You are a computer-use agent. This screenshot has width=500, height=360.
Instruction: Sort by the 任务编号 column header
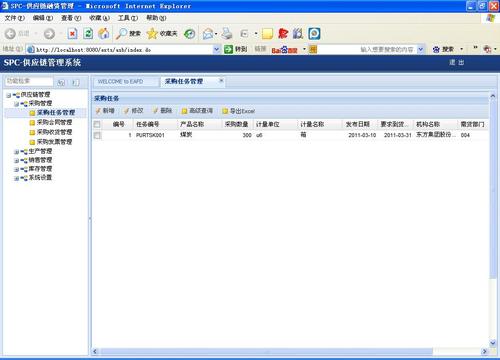point(155,124)
